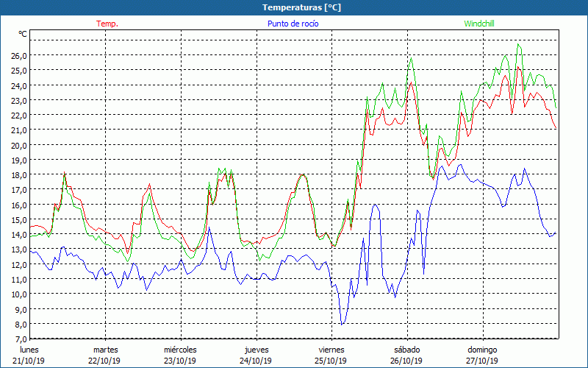Click the 17,0 y-axis value
Viewport: 588px width, 368px height.
[19, 190]
